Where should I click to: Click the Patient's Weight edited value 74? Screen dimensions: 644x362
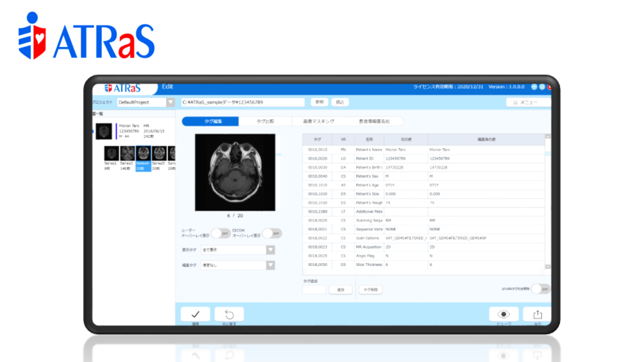(x=432, y=203)
